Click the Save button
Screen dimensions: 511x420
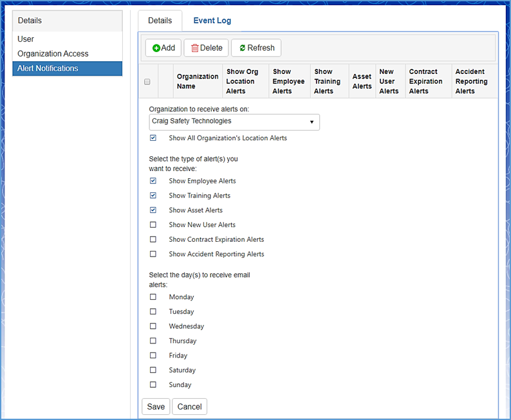point(156,406)
